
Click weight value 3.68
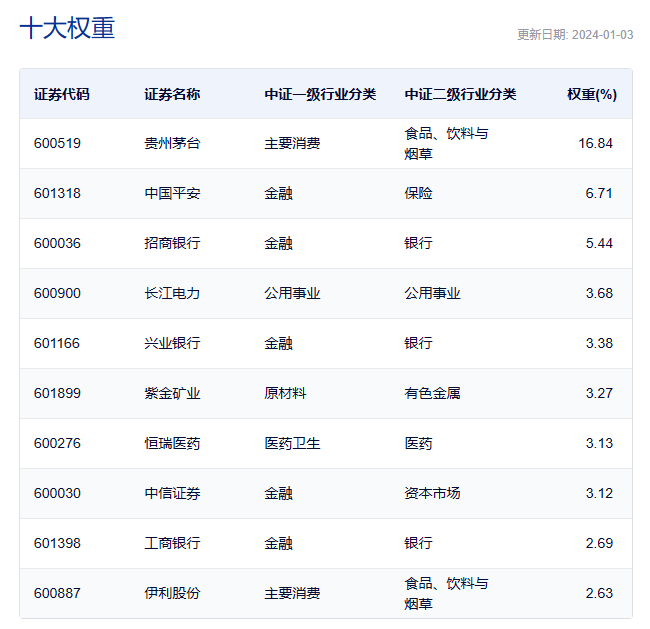click(x=599, y=294)
